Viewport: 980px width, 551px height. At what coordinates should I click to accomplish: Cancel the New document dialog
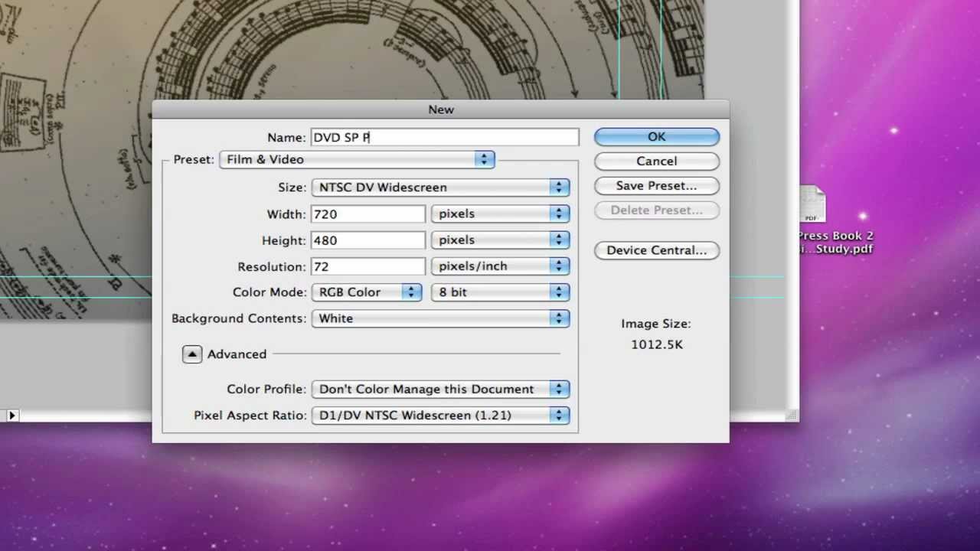pyautogui.click(x=656, y=161)
